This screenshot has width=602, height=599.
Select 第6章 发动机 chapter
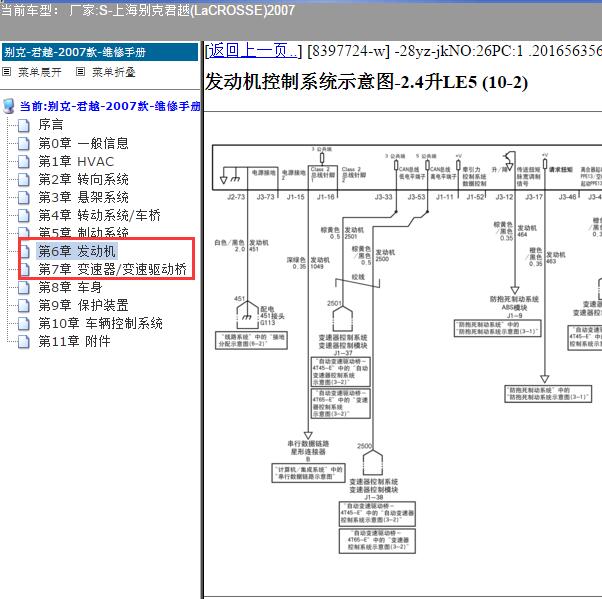click(x=77, y=252)
